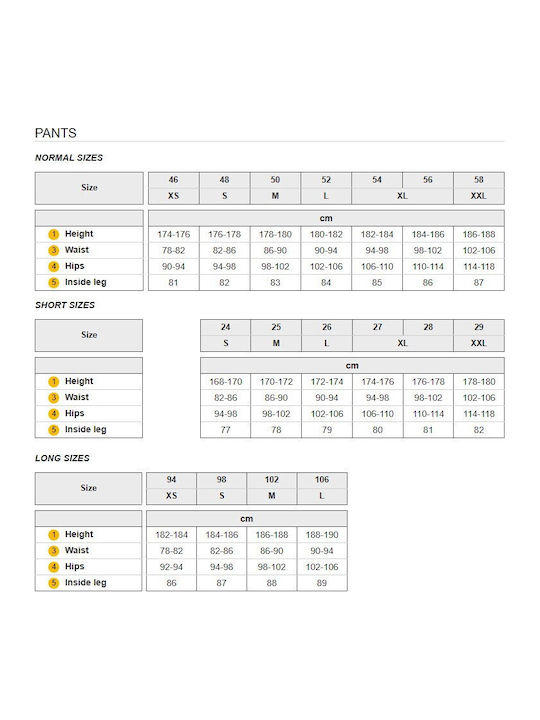
Task: Click the Size label cell in Short Sizes table
Action: pos(89,335)
